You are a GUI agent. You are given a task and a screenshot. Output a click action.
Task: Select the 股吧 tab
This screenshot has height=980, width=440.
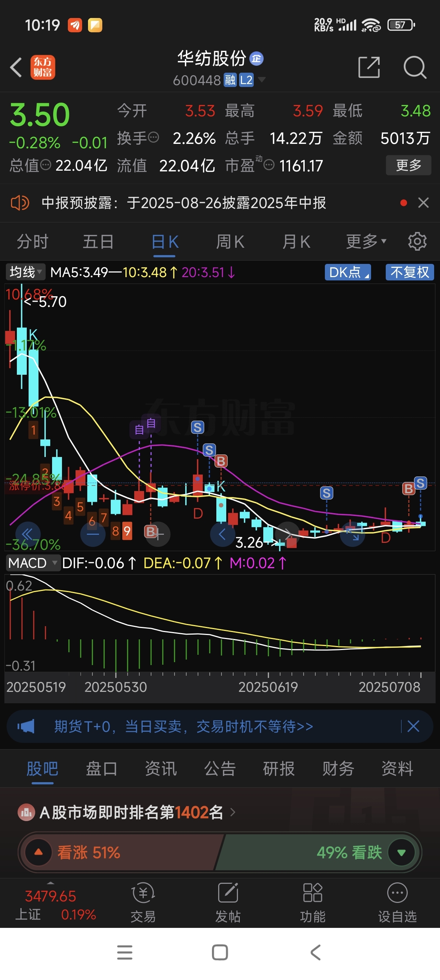point(42,769)
